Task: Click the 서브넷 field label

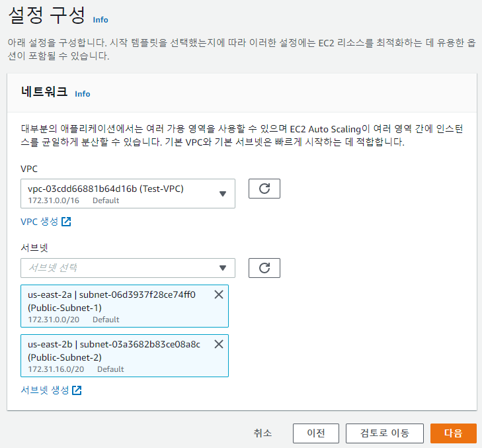Action: (34, 247)
